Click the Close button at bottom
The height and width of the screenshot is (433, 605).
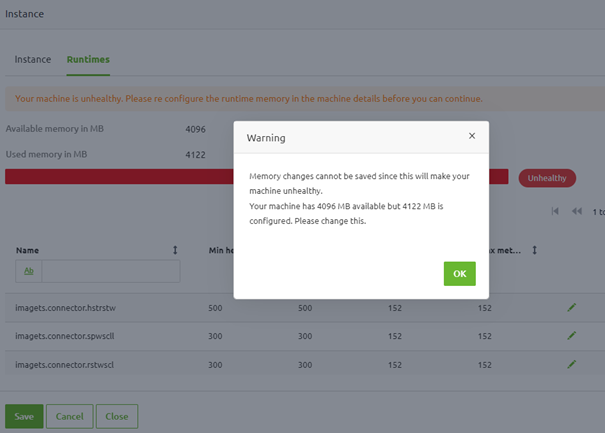(x=117, y=416)
